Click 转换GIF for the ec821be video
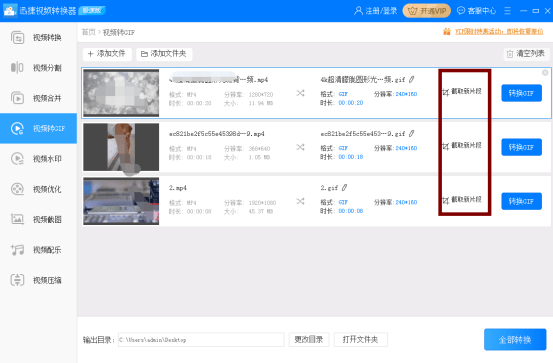This screenshot has width=553, height=363. [x=521, y=147]
